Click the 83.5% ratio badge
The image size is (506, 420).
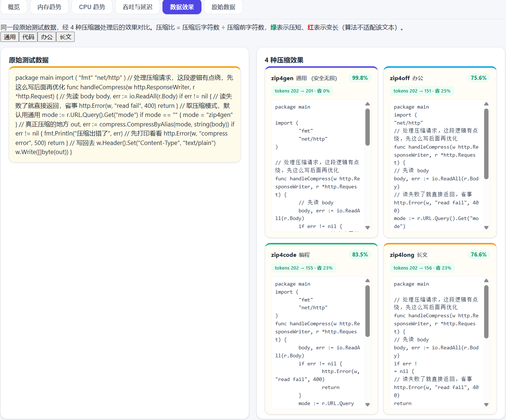(360, 255)
